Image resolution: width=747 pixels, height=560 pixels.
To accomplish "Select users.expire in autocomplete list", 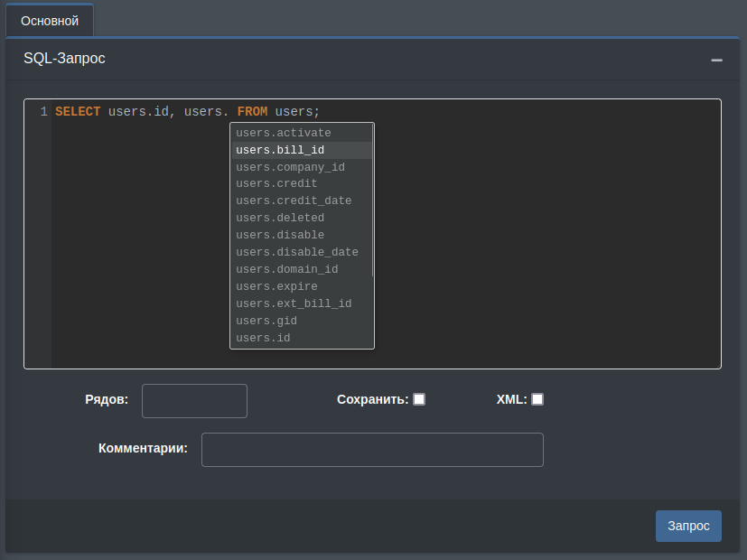I will (276, 286).
